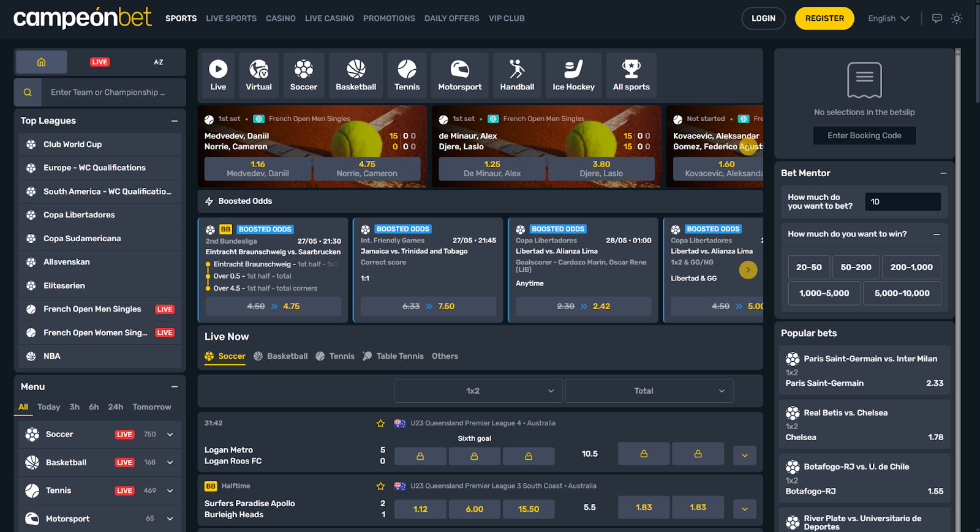Click Enter Booking Code button
The width and height of the screenshot is (980, 532).
(864, 136)
